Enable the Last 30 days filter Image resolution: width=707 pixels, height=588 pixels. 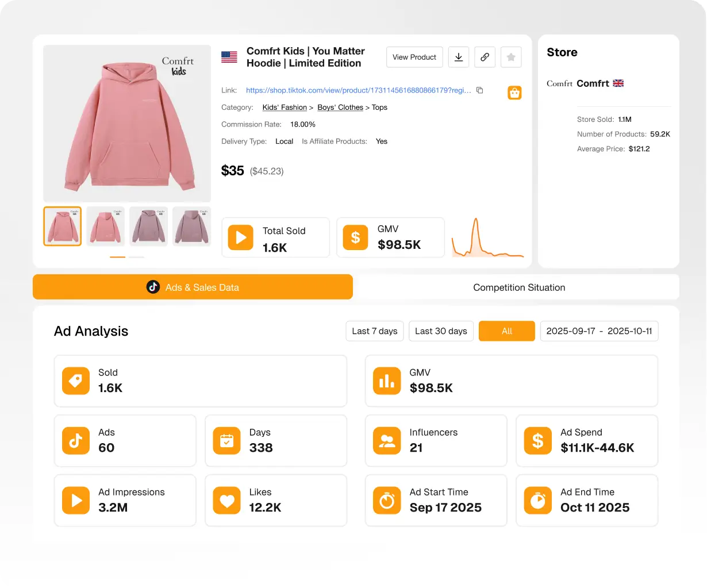[x=441, y=331]
